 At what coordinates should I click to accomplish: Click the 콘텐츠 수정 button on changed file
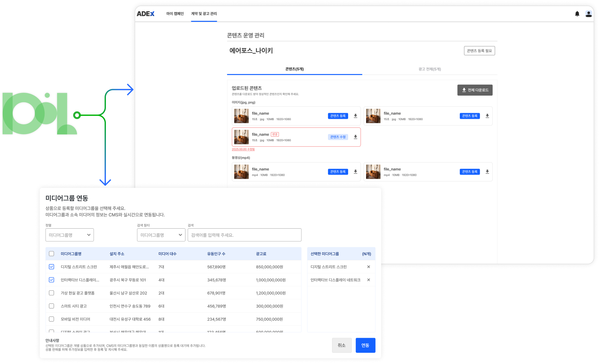[338, 137]
